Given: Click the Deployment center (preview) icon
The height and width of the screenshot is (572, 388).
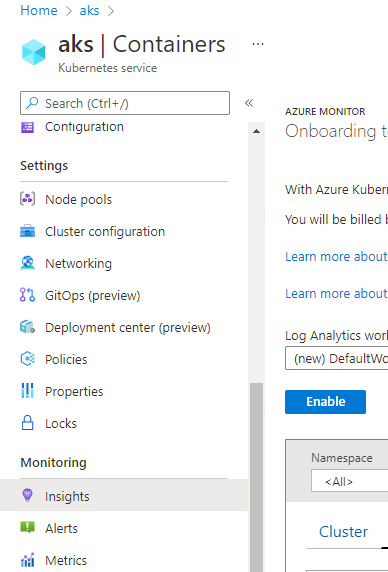Looking at the screenshot, I should pos(27,327).
